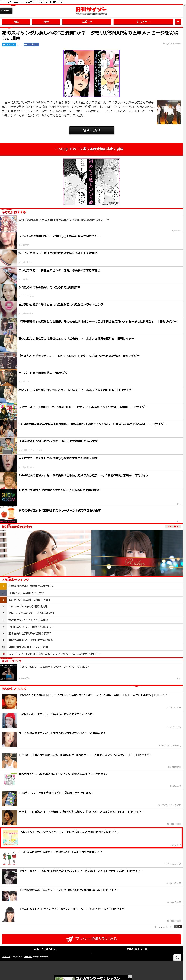Open article ベッキー、片岡治大コーチと結婚も
The height and width of the screenshot is (980, 186).
coord(82,812)
